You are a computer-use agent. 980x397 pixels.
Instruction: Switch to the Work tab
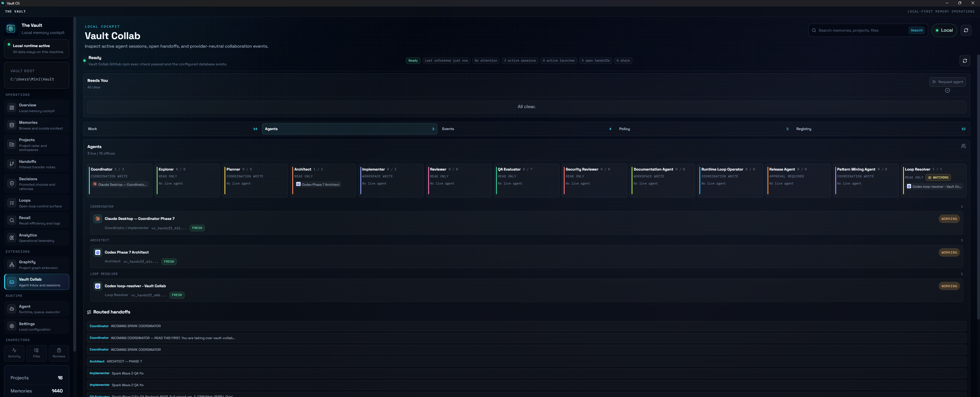coord(172,129)
